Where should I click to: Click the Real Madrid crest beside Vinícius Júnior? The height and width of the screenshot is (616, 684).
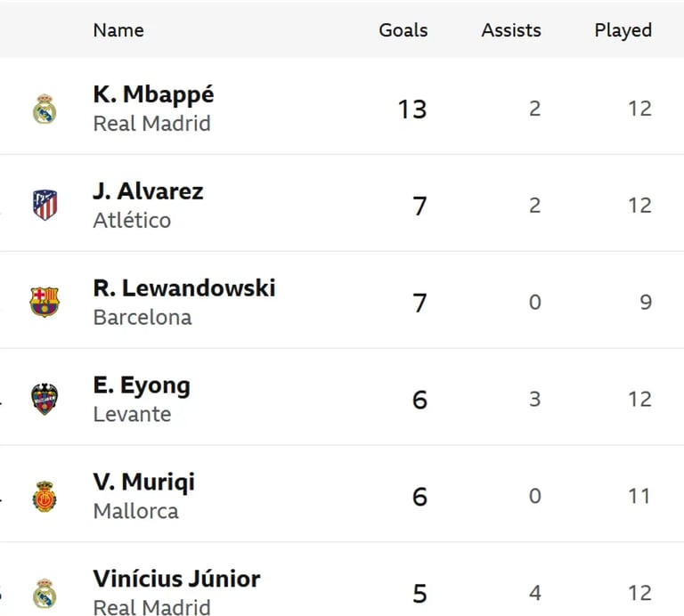click(45, 594)
